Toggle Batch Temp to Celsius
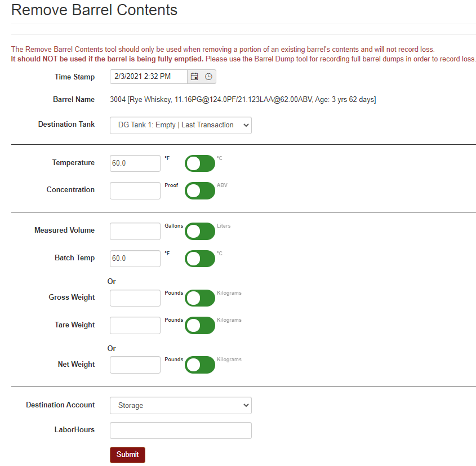 point(200,259)
